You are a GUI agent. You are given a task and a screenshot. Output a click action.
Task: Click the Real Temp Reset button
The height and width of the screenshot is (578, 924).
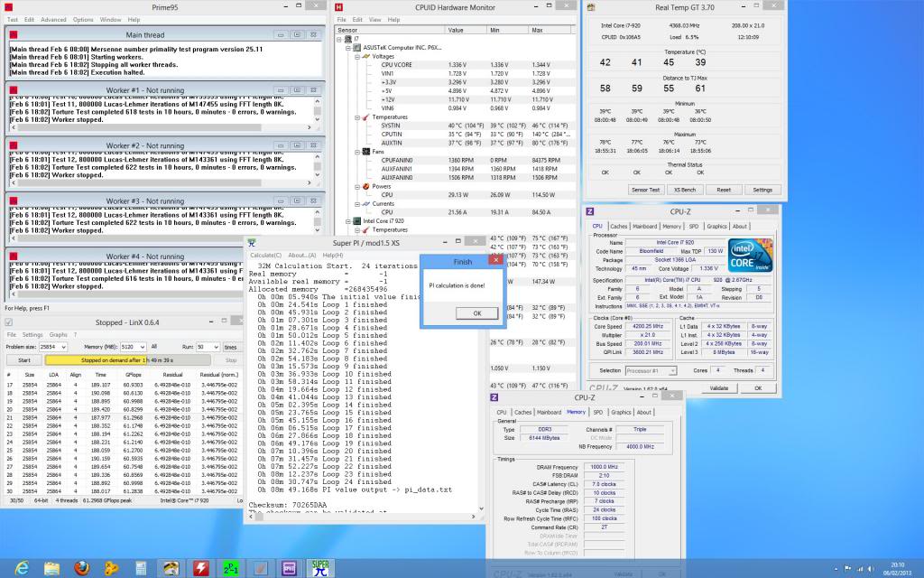pos(724,190)
